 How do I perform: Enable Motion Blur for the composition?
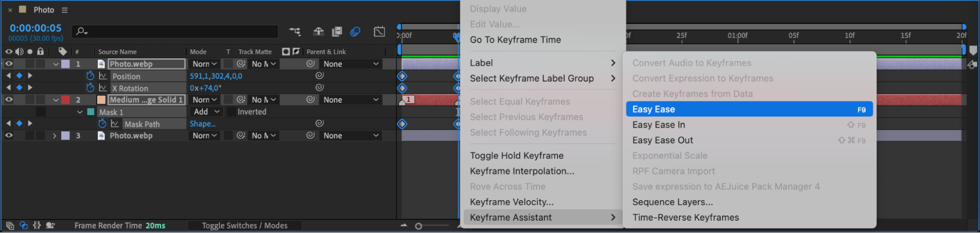point(355,32)
